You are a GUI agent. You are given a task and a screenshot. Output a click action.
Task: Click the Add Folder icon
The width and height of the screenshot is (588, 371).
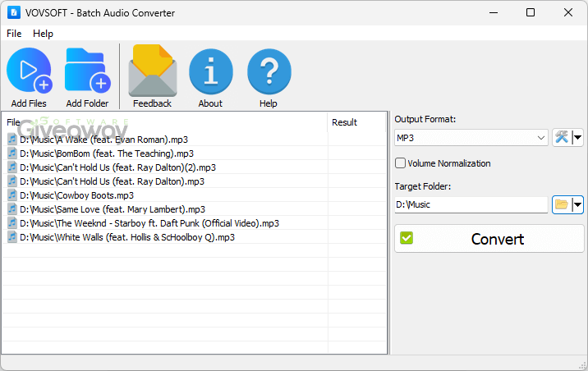[87, 71]
